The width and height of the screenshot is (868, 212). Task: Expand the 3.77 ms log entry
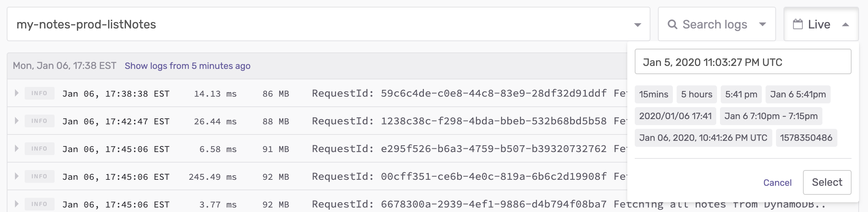16,204
